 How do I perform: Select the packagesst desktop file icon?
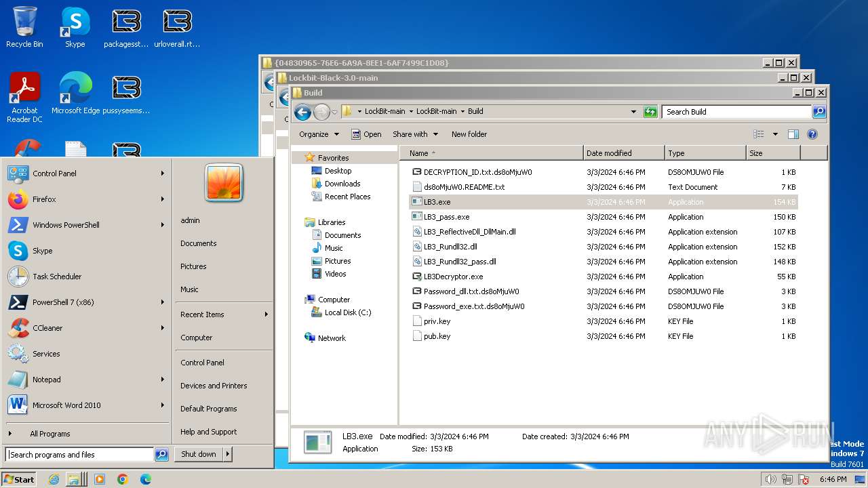click(x=126, y=28)
